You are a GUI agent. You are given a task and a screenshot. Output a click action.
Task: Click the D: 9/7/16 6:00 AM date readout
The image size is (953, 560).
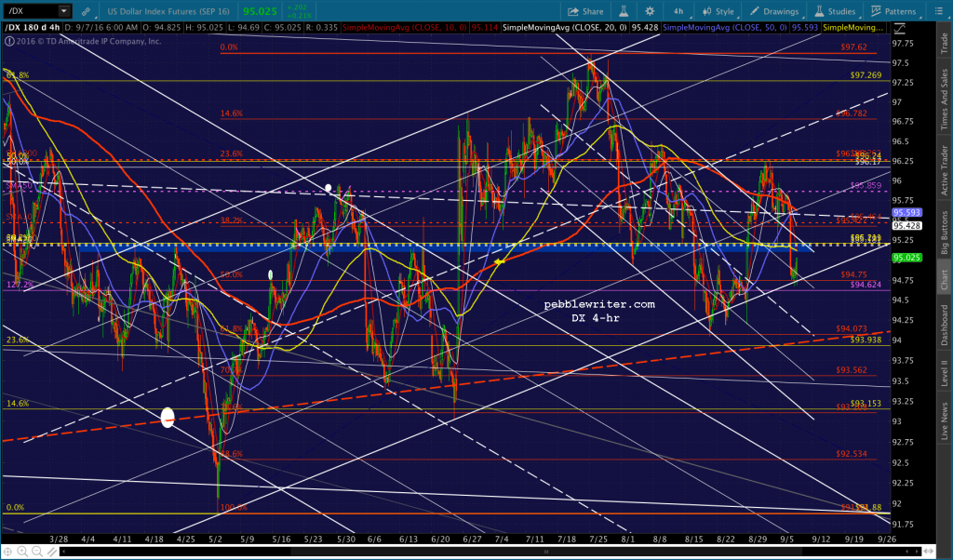101,28
